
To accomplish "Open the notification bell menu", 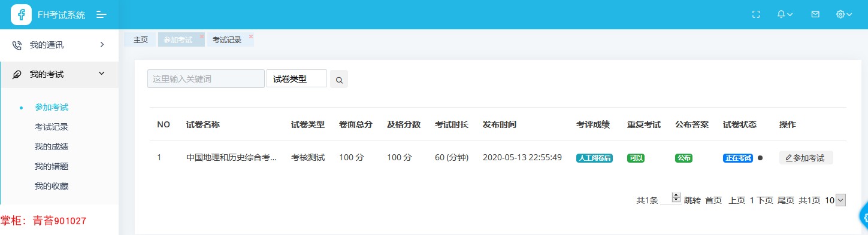I will (x=785, y=14).
